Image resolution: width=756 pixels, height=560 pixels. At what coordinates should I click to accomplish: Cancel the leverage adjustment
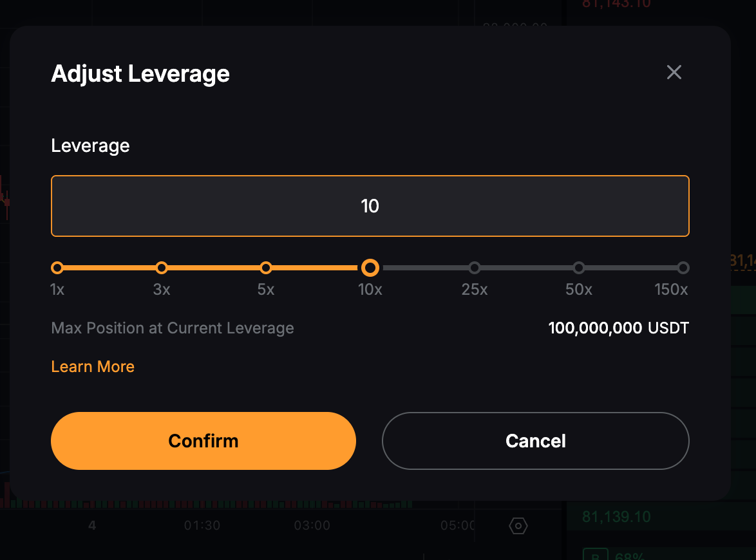[536, 440]
